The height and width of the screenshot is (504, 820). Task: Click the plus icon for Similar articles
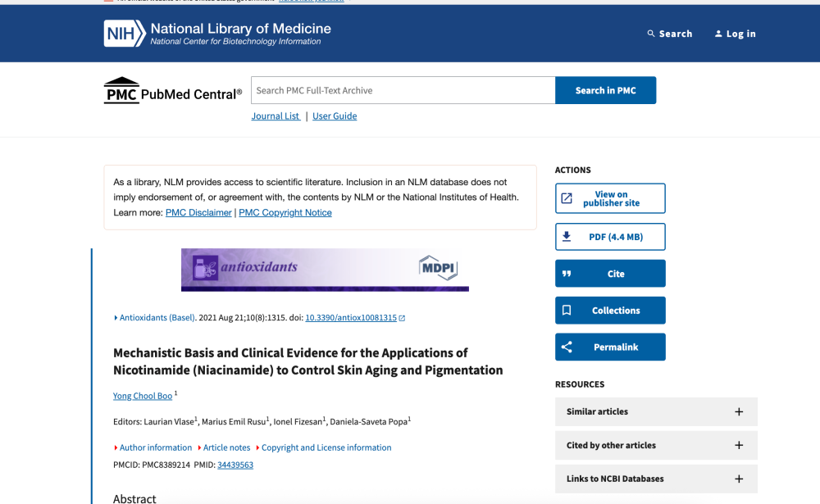point(739,412)
